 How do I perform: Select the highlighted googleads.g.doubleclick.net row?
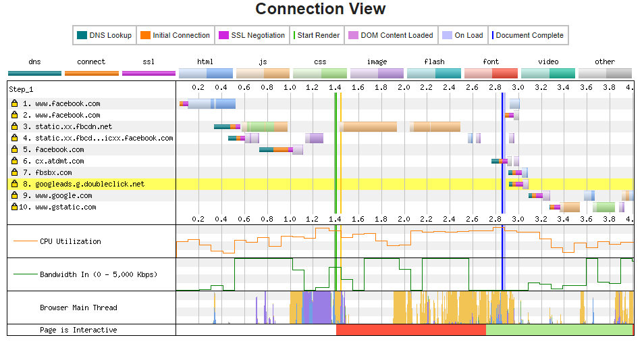coord(321,184)
